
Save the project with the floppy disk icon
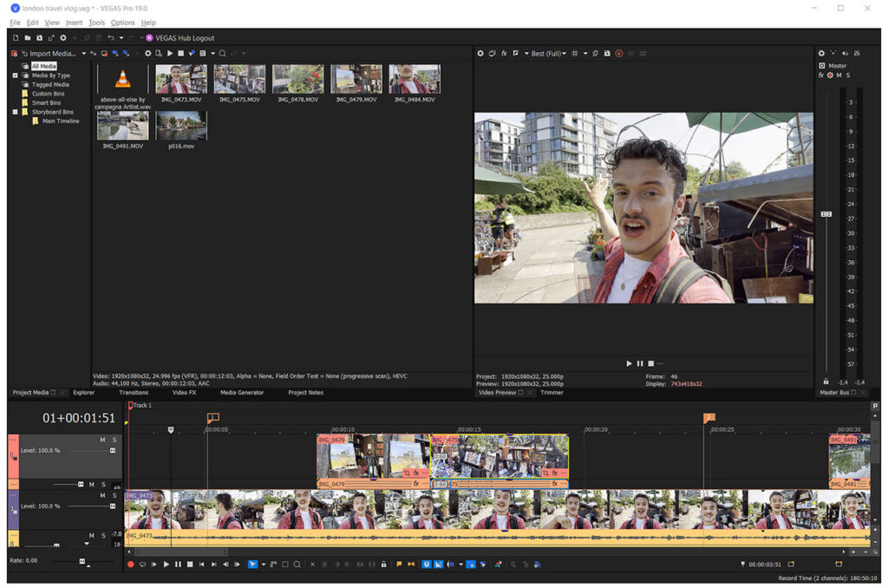point(39,38)
